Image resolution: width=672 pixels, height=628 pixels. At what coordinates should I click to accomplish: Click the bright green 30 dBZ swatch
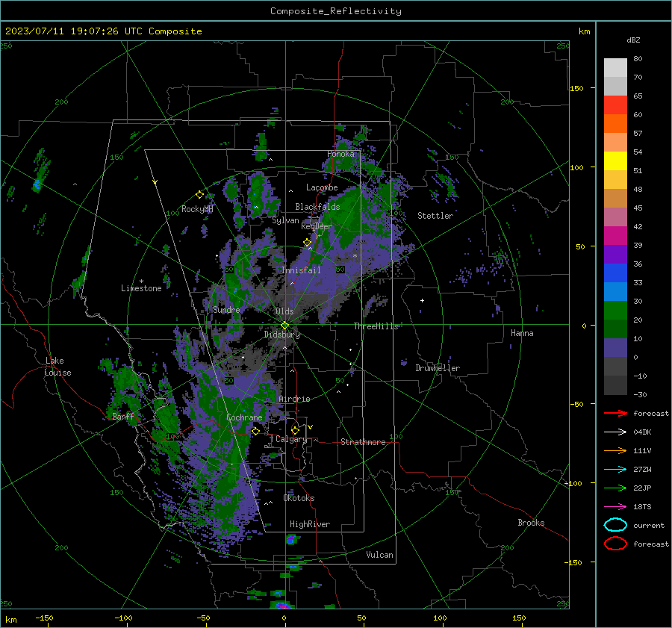[615, 311]
